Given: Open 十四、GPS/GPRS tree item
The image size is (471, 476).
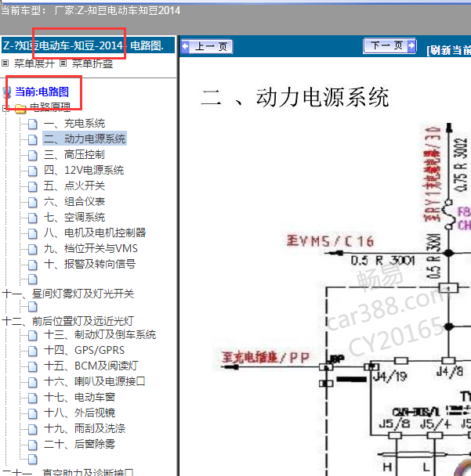Looking at the screenshot, I should tap(84, 350).
